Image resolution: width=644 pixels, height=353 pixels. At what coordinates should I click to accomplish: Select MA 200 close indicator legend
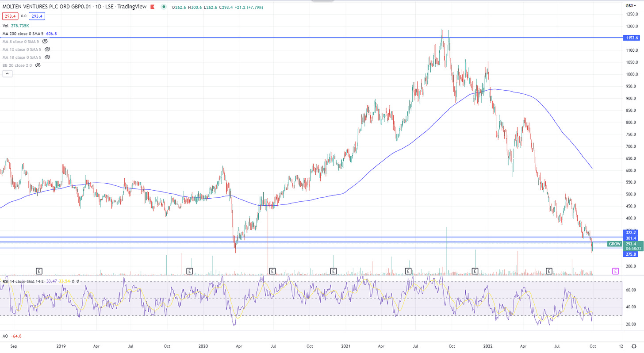point(30,33)
